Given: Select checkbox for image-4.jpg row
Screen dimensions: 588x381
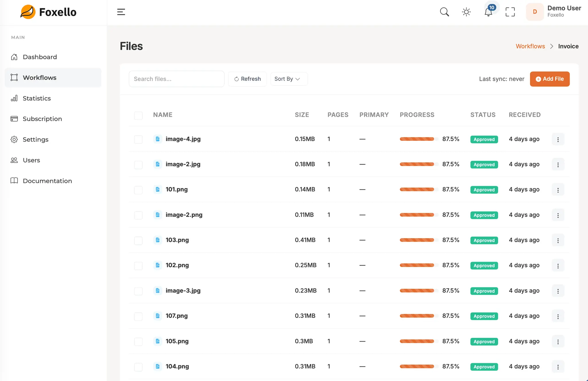Looking at the screenshot, I should click(138, 140).
